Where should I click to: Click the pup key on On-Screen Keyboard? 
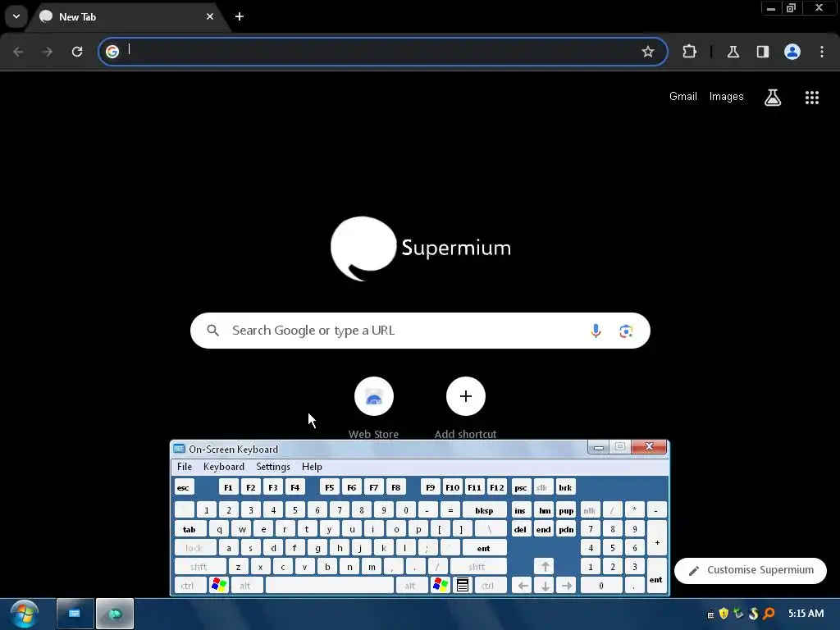click(566, 510)
